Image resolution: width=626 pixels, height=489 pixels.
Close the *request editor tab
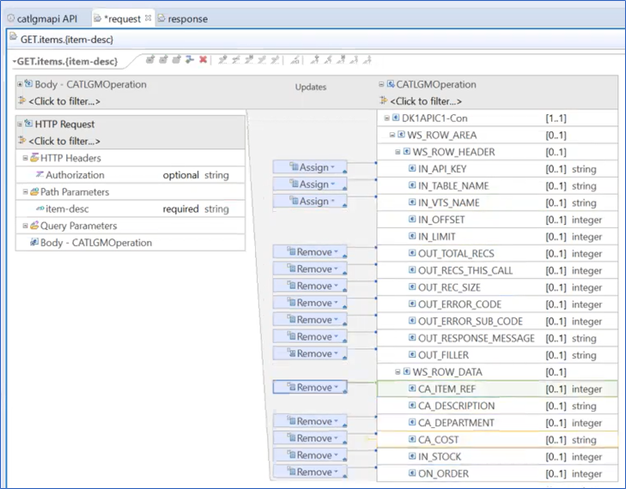(148, 18)
